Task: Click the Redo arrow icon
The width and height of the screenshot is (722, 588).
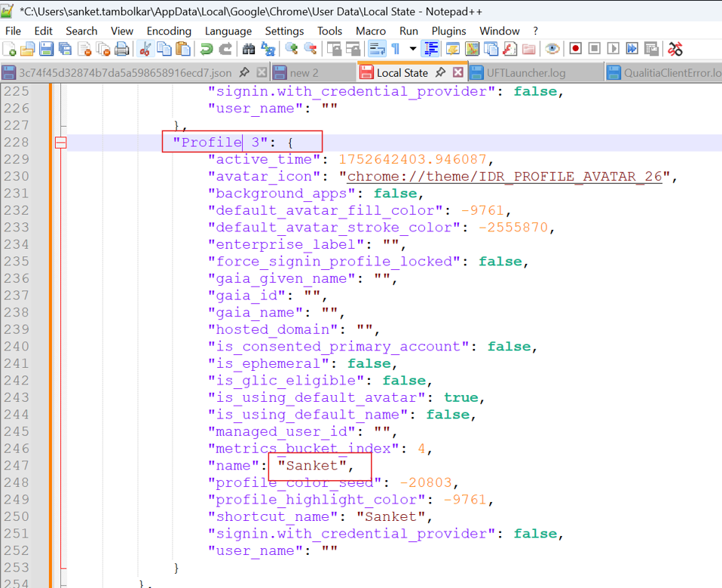Action: [225, 49]
